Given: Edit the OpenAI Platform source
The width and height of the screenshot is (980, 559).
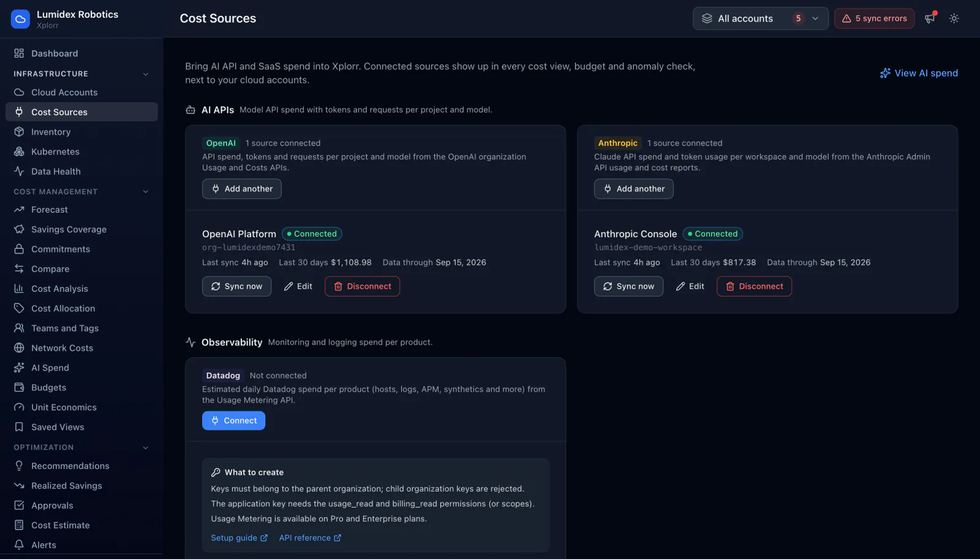Looking at the screenshot, I should [298, 286].
